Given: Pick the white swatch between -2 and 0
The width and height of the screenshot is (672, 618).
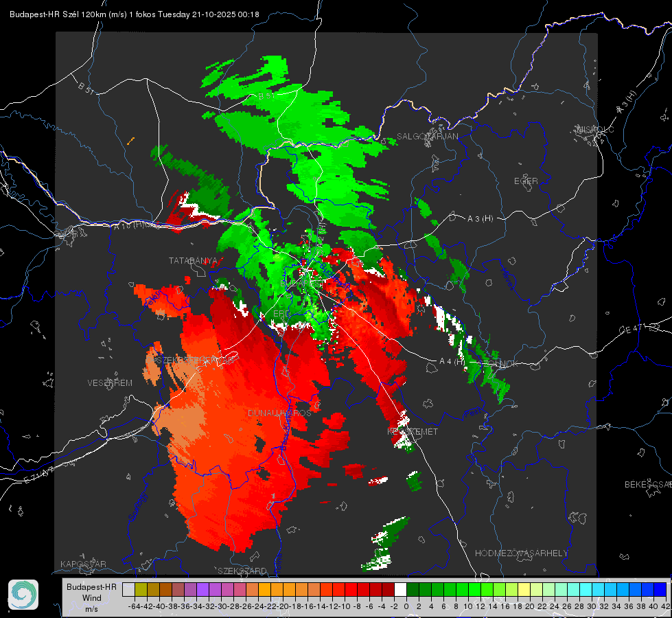Looking at the screenshot, I should pyautogui.click(x=400, y=589).
